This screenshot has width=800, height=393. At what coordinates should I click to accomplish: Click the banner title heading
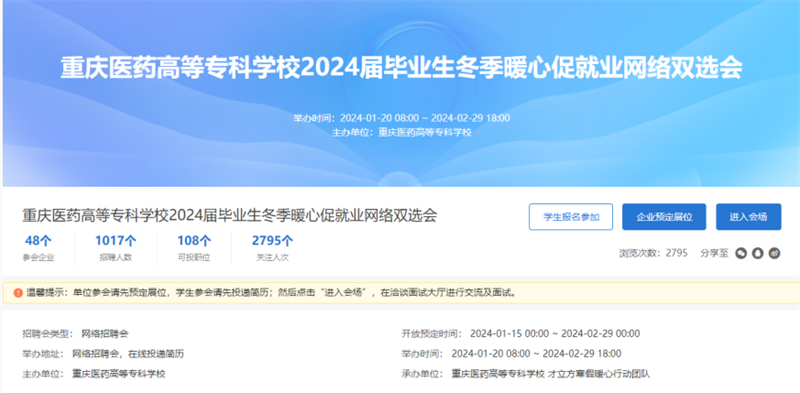point(401,69)
